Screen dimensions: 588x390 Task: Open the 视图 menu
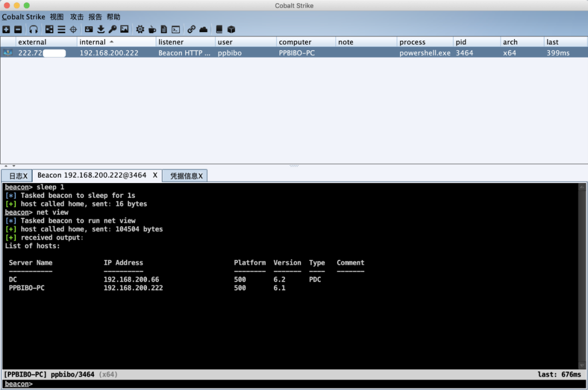click(57, 17)
